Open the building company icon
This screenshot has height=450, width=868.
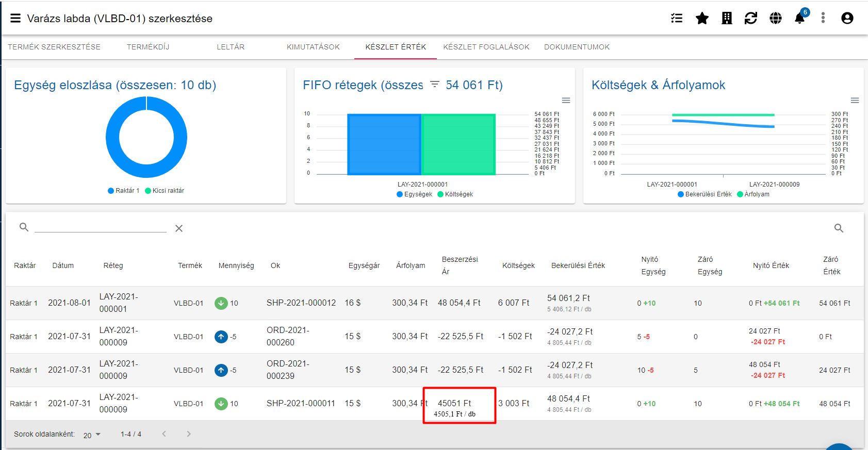[727, 19]
